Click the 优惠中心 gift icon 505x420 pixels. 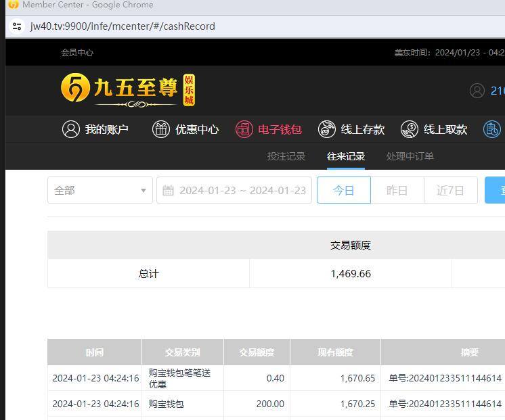tap(161, 129)
